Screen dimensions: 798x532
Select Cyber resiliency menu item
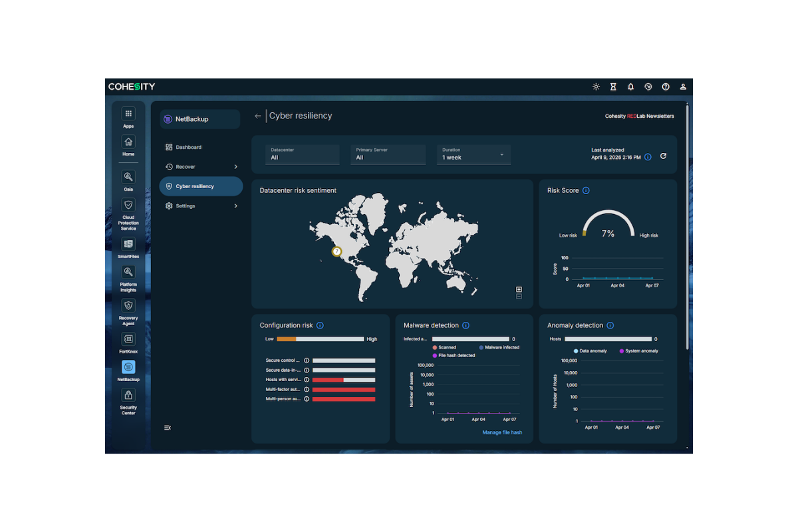pos(201,186)
